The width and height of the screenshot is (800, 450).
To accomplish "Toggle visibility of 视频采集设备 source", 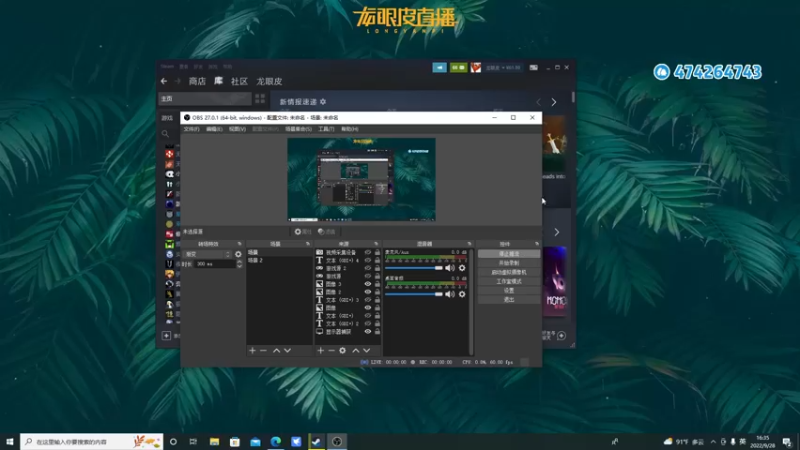I will pyautogui.click(x=368, y=253).
